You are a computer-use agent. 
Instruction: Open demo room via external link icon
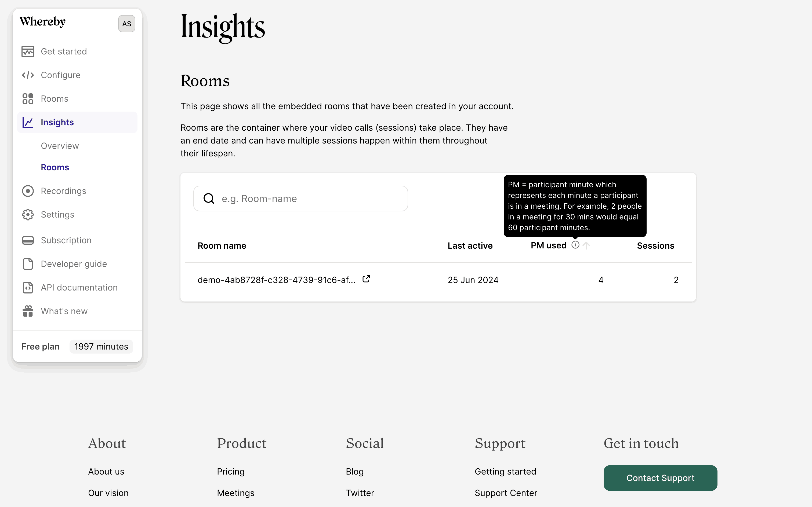[x=367, y=279]
